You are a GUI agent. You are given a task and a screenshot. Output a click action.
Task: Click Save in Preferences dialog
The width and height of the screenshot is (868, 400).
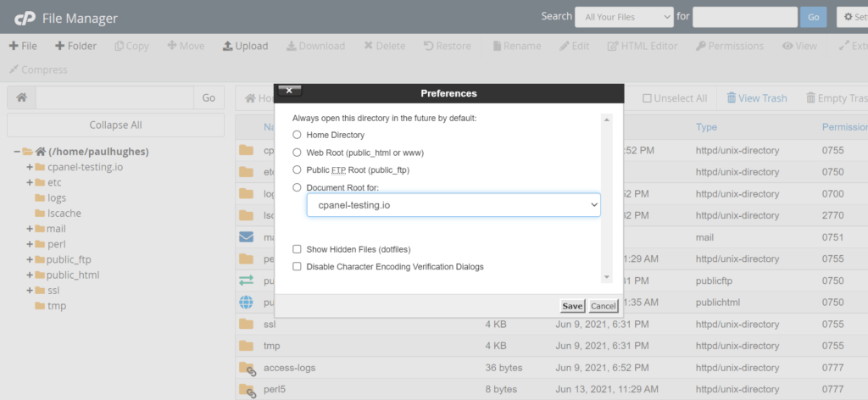(572, 306)
